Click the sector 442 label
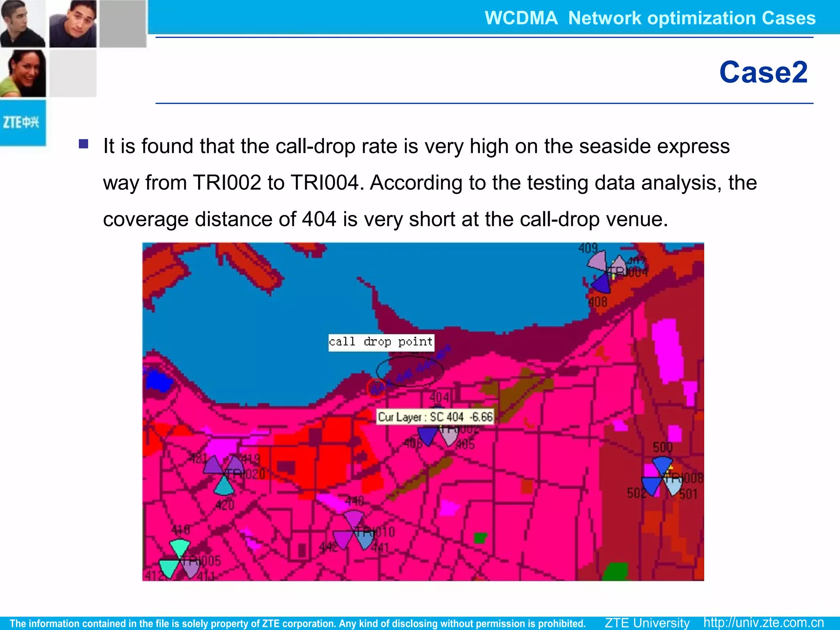Screen dimensions: 840x630 pyautogui.click(x=328, y=547)
